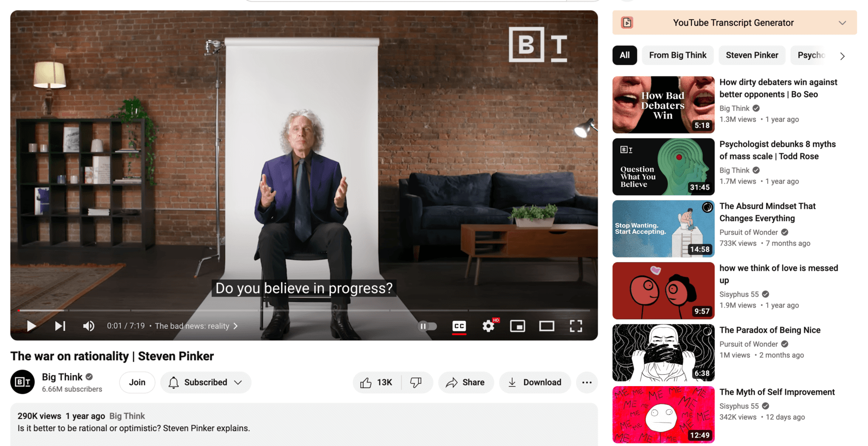Image resolution: width=868 pixels, height=446 pixels.
Task: Click Sisyphus 55 under love video
Action: 739,294
